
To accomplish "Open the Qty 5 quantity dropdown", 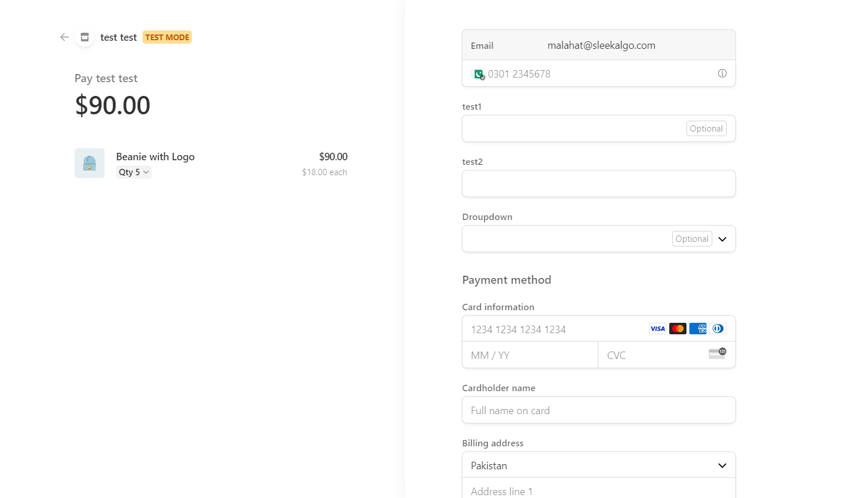I will [134, 172].
